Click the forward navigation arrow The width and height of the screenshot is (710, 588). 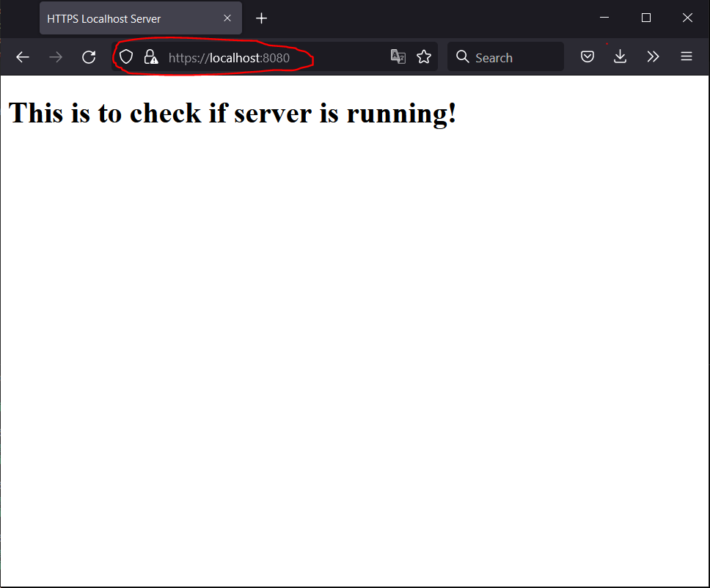[x=56, y=57]
